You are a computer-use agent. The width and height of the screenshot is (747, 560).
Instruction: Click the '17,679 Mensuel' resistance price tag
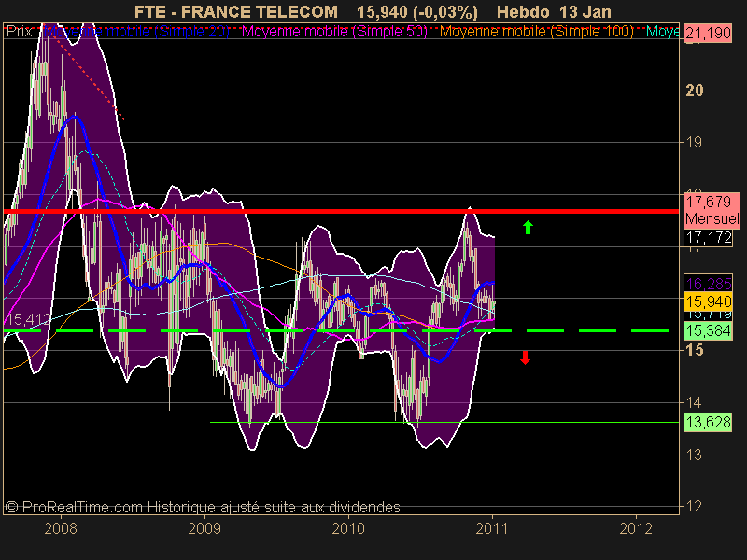click(x=712, y=210)
